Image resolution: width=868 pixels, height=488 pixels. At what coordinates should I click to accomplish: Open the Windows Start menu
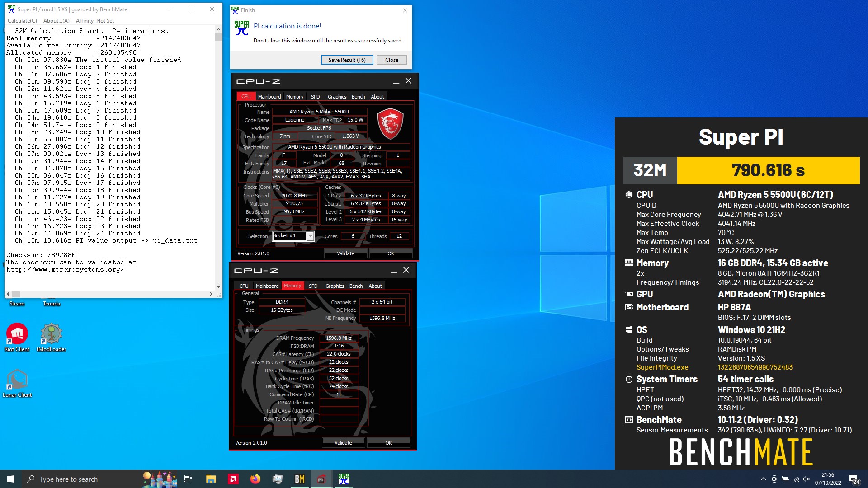11,479
